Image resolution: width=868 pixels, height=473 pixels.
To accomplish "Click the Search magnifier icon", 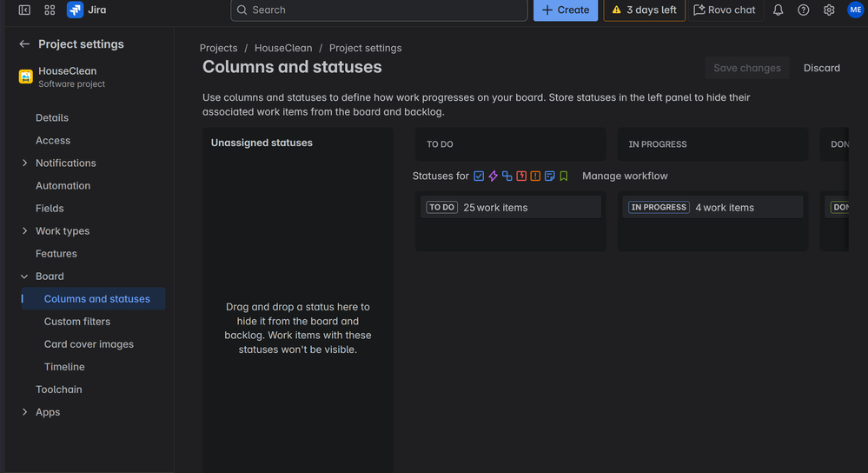I will coord(242,10).
